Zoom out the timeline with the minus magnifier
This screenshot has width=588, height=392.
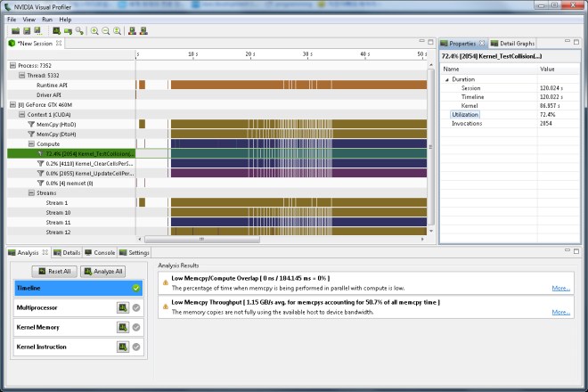pyautogui.click(x=106, y=31)
